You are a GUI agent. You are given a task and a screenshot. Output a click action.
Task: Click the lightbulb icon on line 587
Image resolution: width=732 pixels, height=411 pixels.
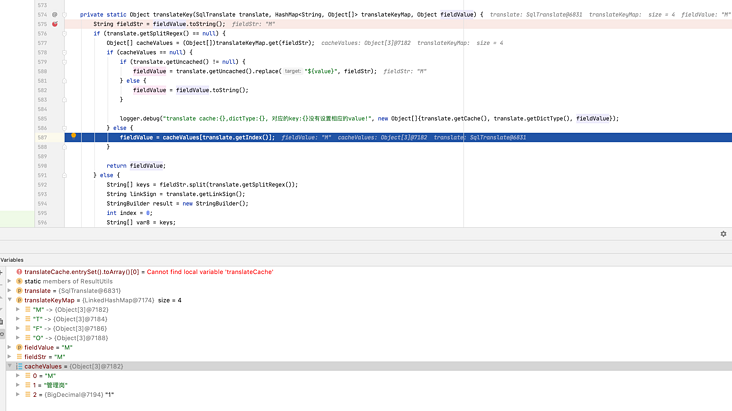73,136
